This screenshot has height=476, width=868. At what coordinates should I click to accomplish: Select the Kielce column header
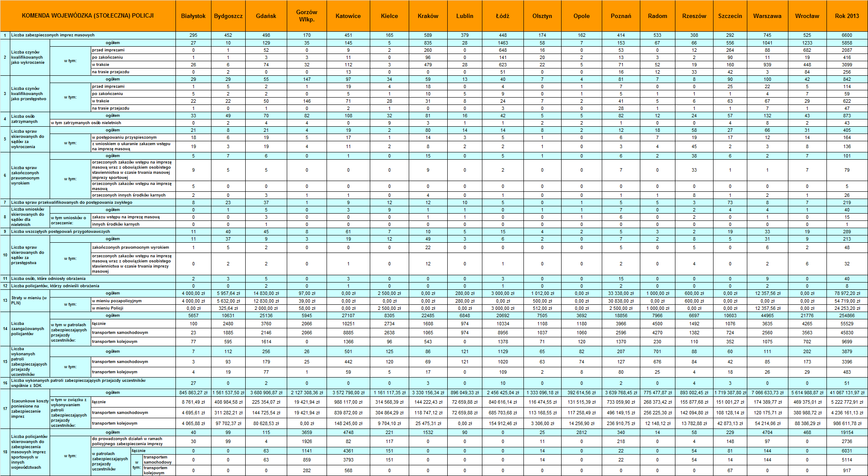coord(389,16)
